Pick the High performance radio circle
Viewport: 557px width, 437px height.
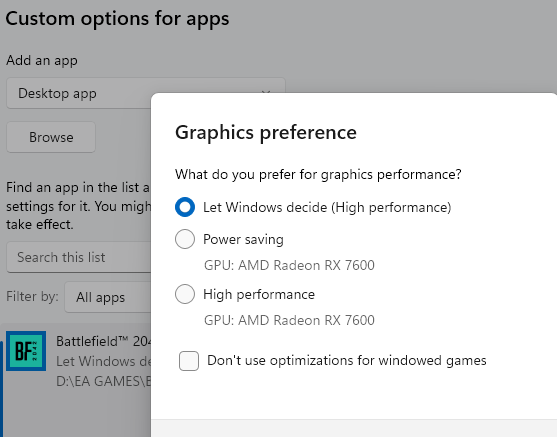click(x=185, y=294)
